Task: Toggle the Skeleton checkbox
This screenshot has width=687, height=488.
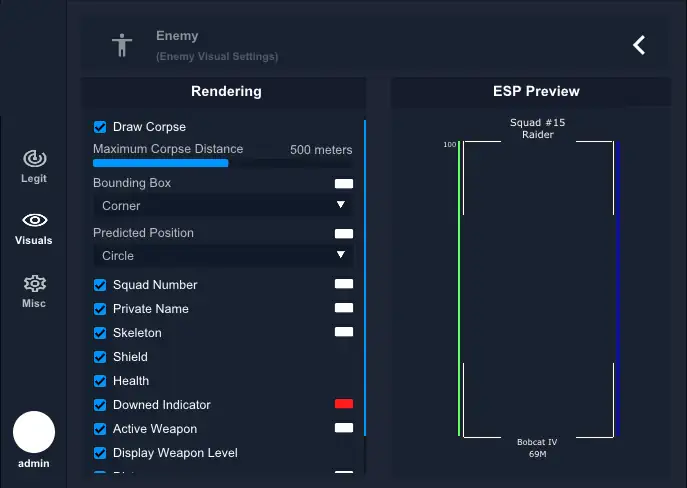Action: (x=100, y=333)
